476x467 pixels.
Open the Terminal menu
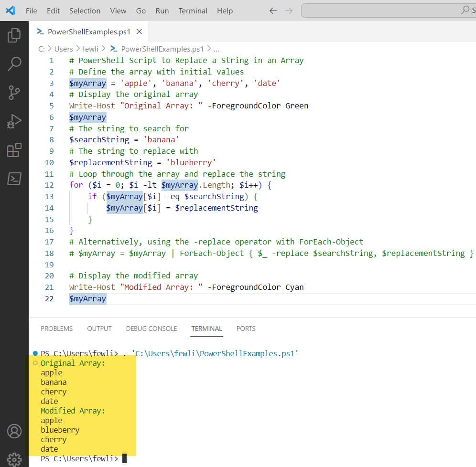[193, 11]
